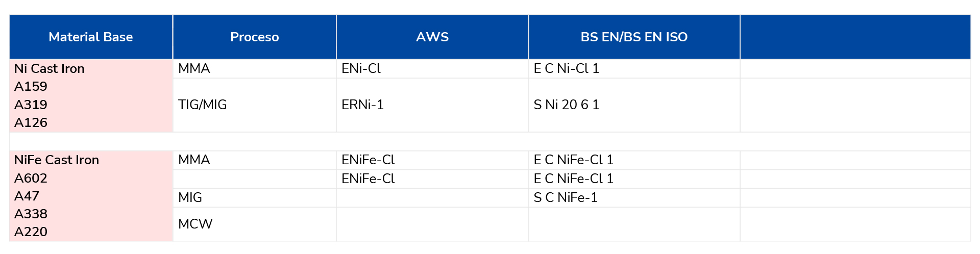Image resolution: width=980 pixels, height=254 pixels.
Task: Click the MIG process cell
Action: point(255,197)
